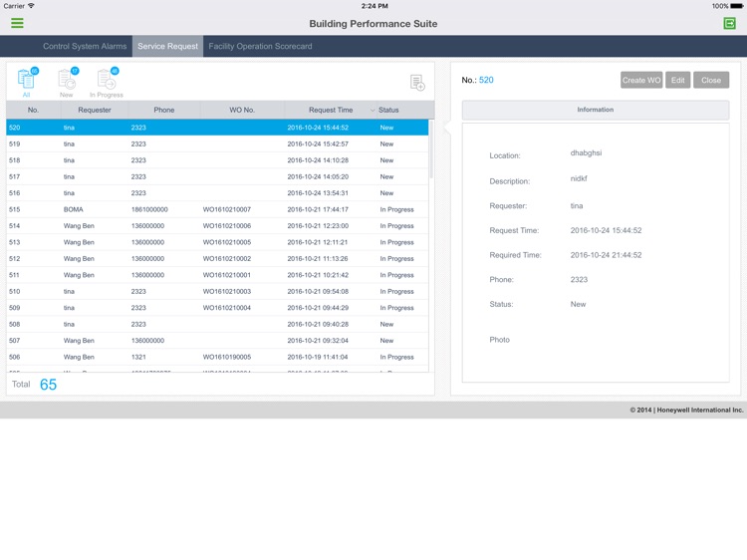Screen dimensions: 747x560
Task: Click work order WO1610210003
Action: 227,291
